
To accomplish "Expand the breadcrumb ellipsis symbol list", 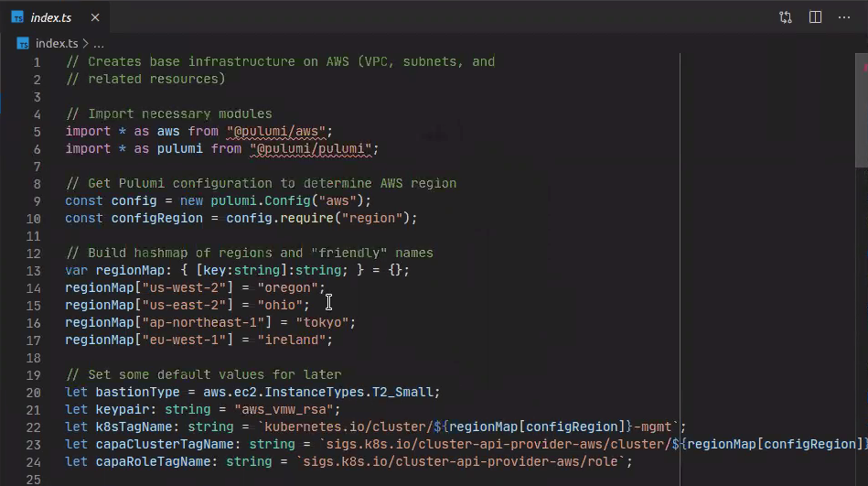I will [x=99, y=43].
